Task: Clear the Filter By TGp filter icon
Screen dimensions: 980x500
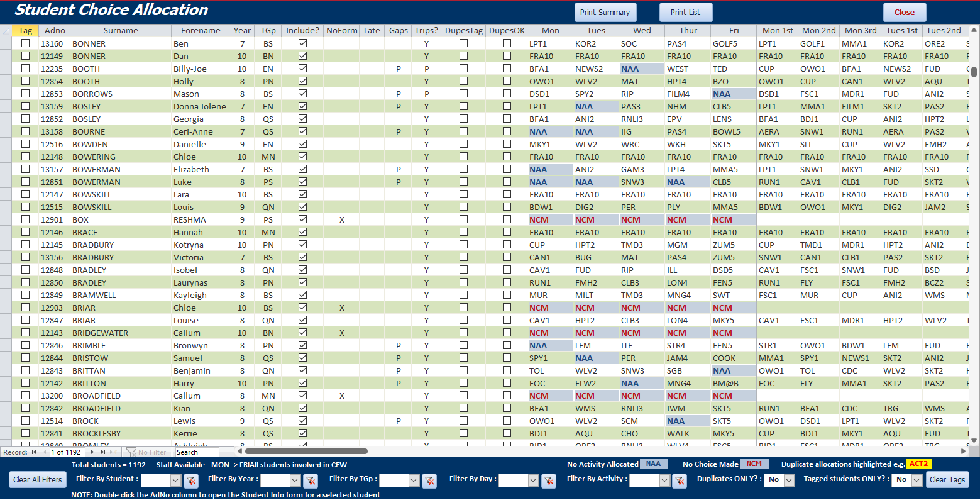Action: point(429,481)
